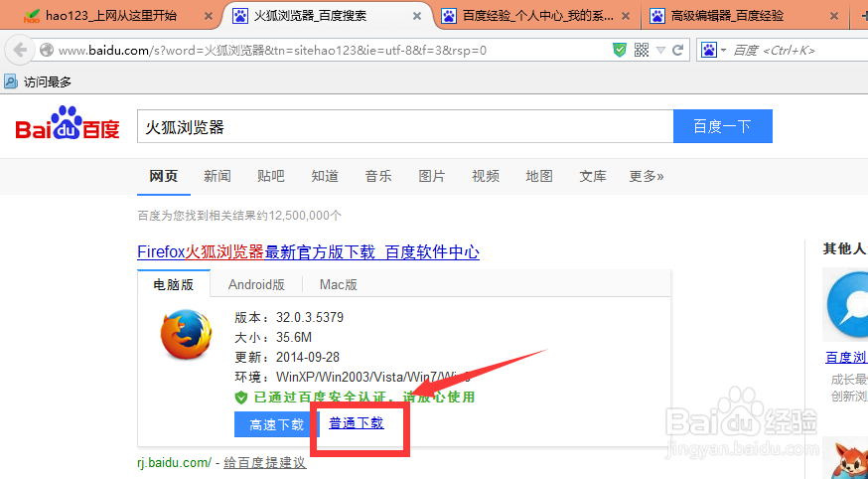Open the 知道 search category
868x479 pixels.
pyautogui.click(x=325, y=176)
